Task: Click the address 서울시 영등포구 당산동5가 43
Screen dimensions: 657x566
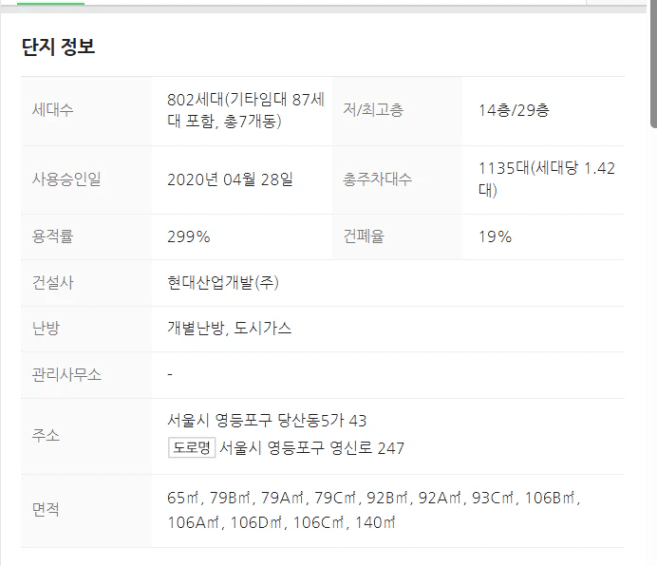Action: 266,421
